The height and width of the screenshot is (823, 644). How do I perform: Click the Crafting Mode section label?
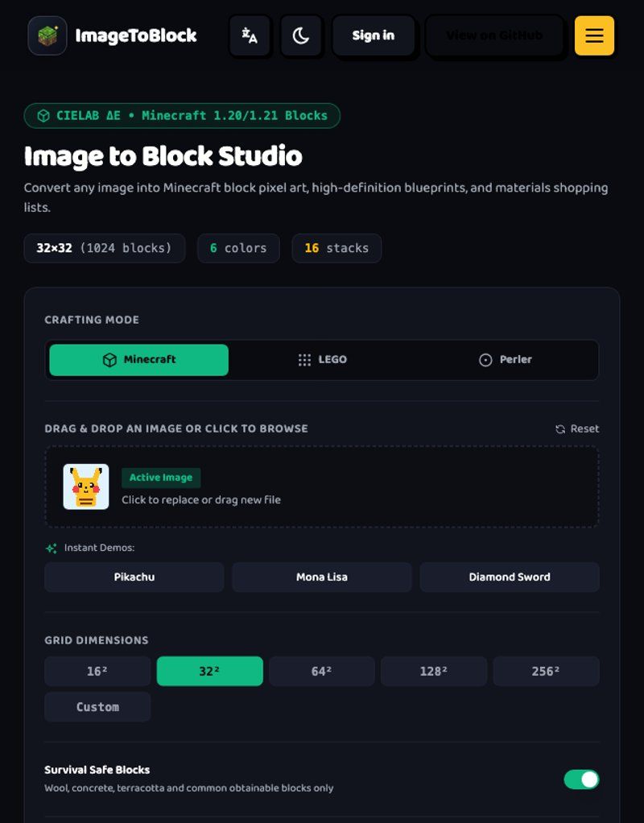[x=92, y=320]
